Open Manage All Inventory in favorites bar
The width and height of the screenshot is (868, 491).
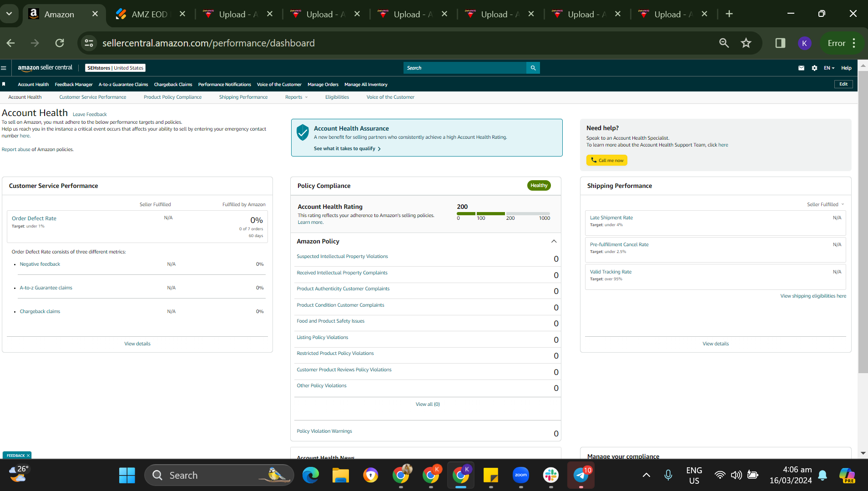tap(366, 84)
